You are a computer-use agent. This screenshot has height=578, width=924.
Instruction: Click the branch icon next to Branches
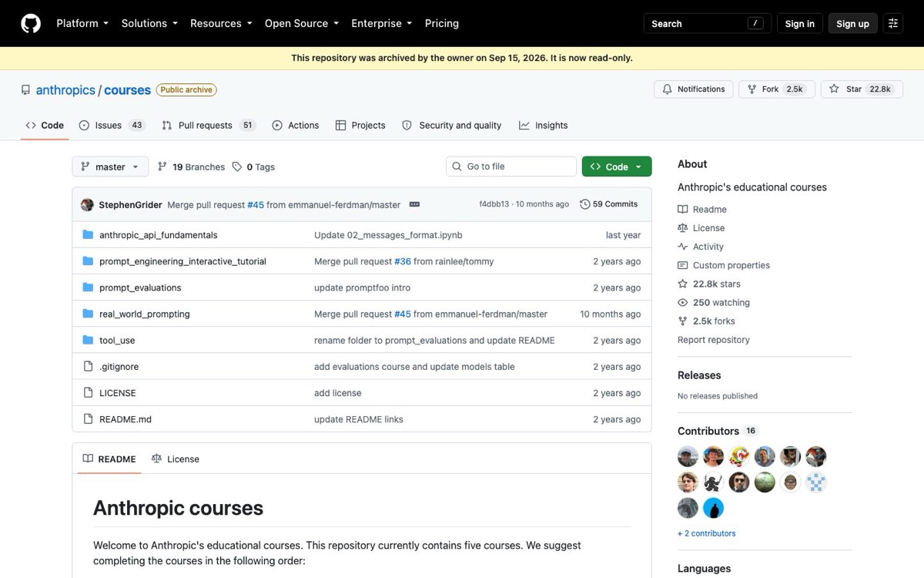[162, 166]
